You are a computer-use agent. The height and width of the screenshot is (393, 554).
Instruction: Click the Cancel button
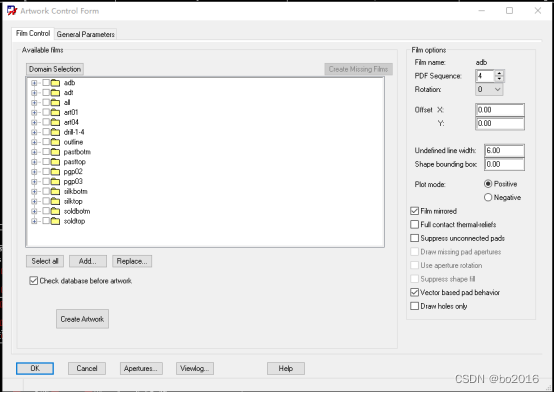click(x=87, y=369)
